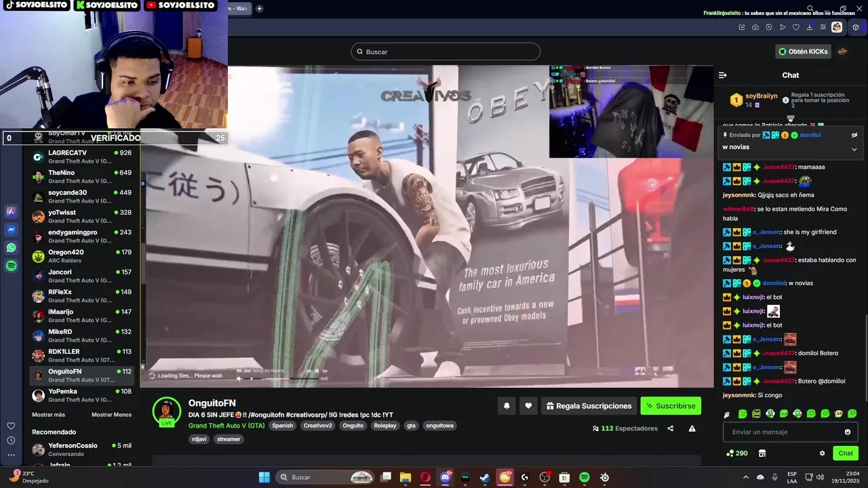Click the domiilol username in the pinned message
The width and height of the screenshot is (868, 488).
click(x=810, y=135)
